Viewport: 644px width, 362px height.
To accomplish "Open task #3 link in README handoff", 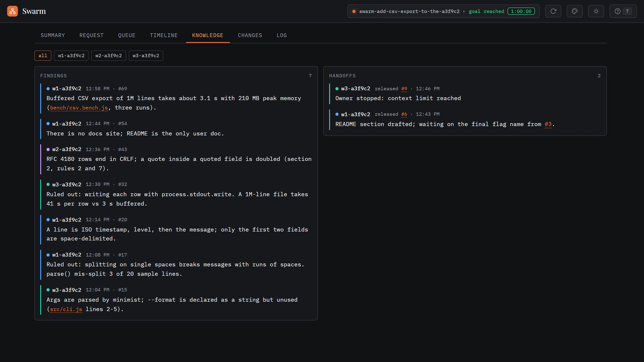I will point(548,124).
